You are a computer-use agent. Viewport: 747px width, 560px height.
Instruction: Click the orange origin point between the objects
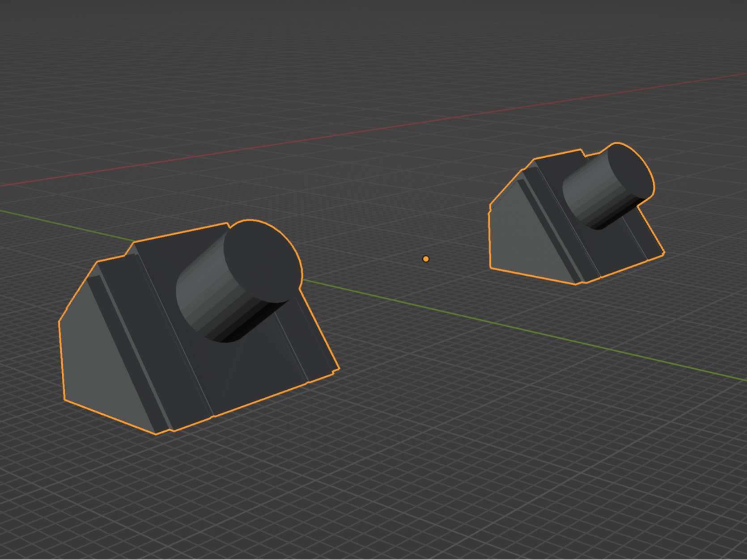coord(426,259)
